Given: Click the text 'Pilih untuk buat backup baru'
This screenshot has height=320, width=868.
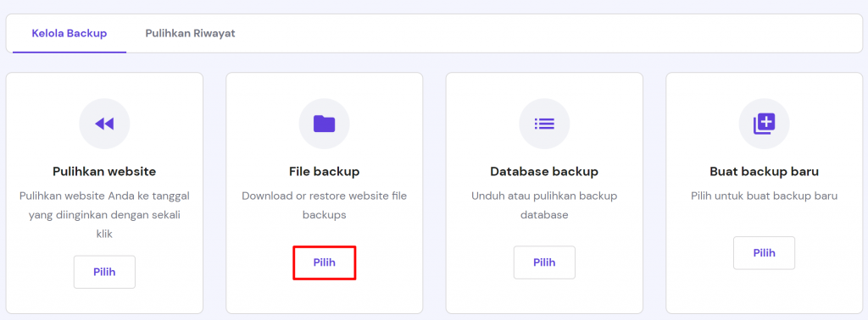Looking at the screenshot, I should click(764, 196).
